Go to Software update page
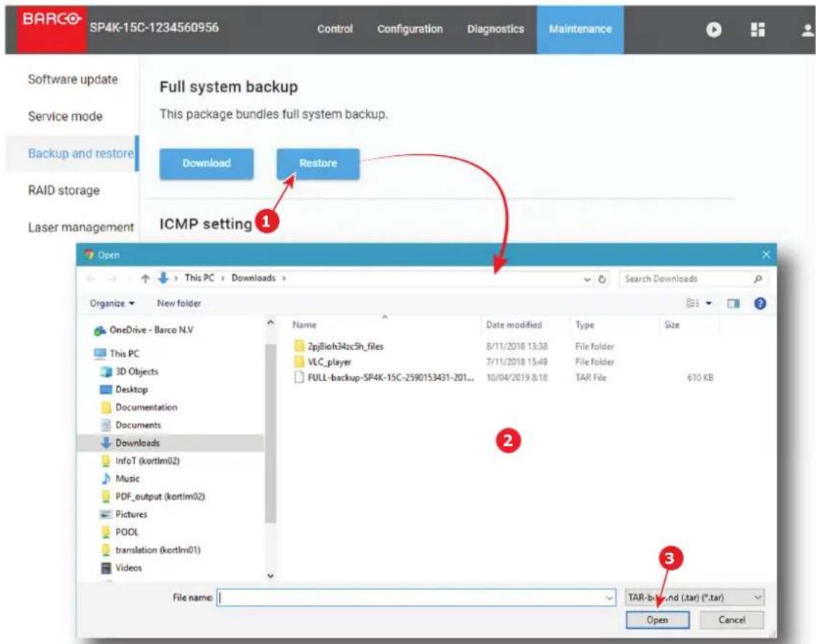The width and height of the screenshot is (816, 644). click(73, 79)
